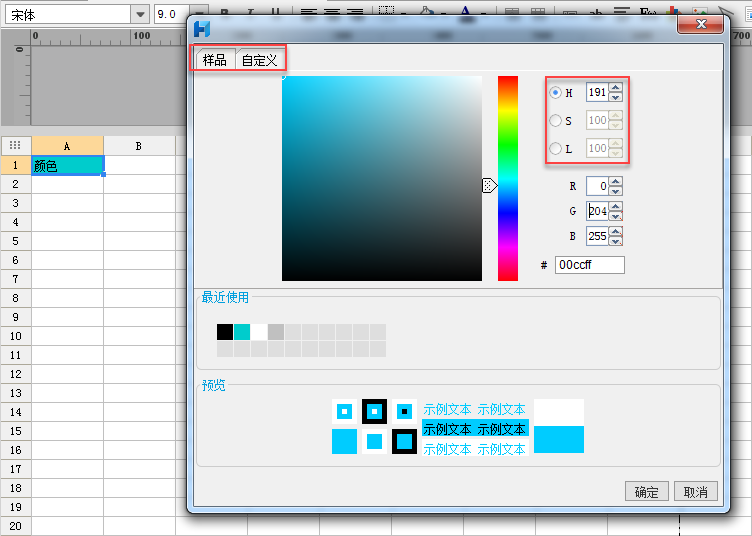Screen dimensions: 752x536
Task: Select cell A1 containing 颜色
Action: pos(67,165)
